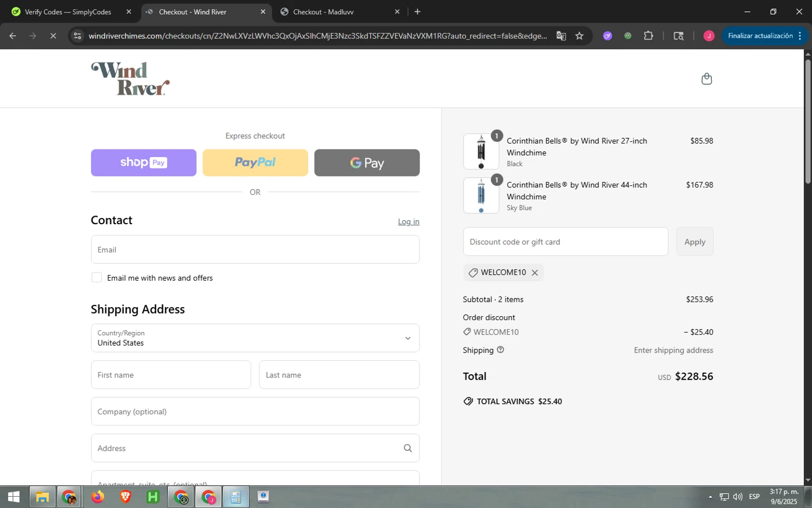Open Brave browser from the taskbar
The image size is (812, 508).
[125, 497]
